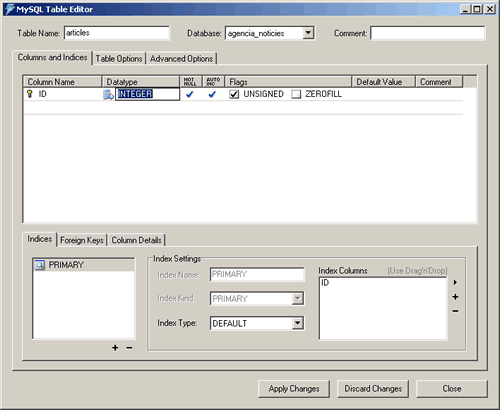The height and width of the screenshot is (410, 500).
Task: Click the Flags column header
Action: (x=288, y=82)
